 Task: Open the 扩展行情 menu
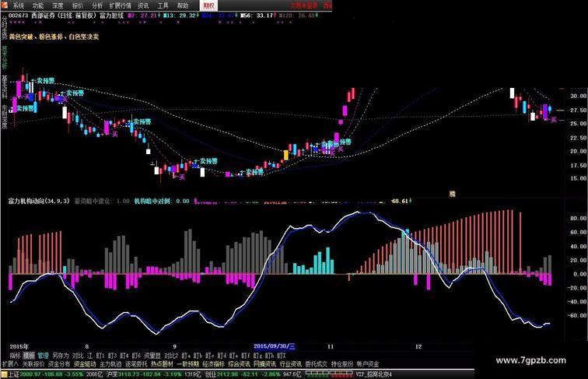121,5
